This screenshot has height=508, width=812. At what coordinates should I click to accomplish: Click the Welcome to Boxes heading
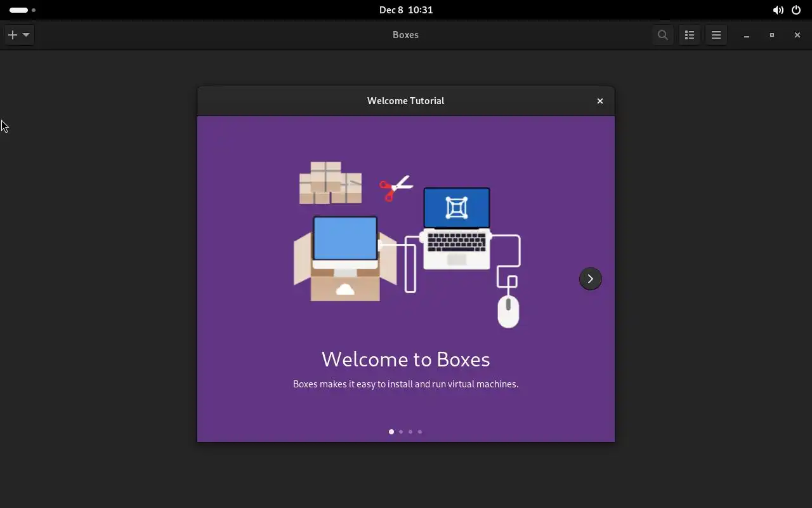(406, 359)
